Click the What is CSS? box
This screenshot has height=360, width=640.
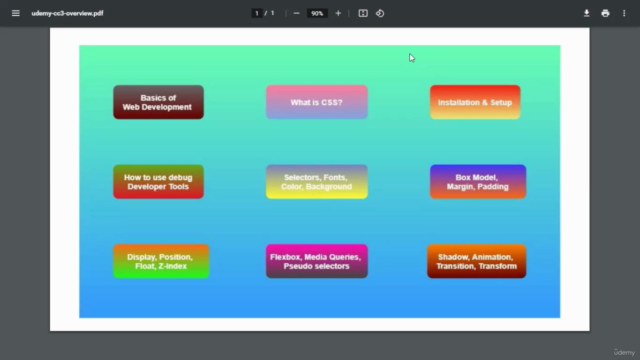[x=317, y=102]
